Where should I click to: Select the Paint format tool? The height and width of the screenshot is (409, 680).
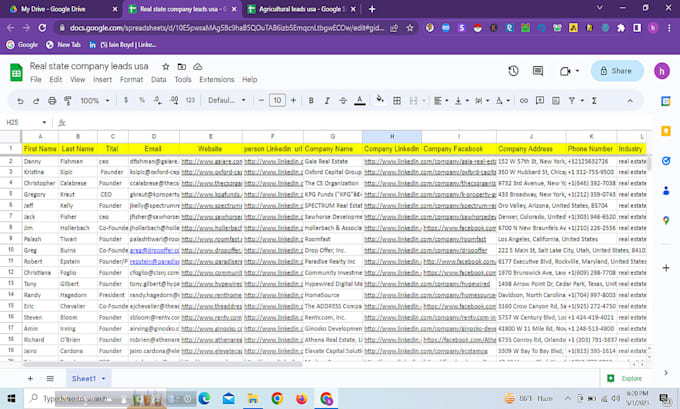pyautogui.click(x=68, y=101)
